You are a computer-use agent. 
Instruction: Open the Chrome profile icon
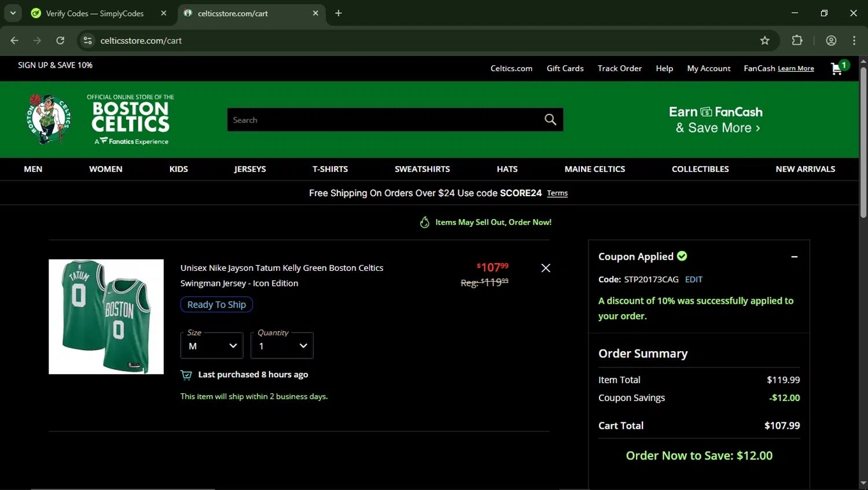click(x=831, y=40)
